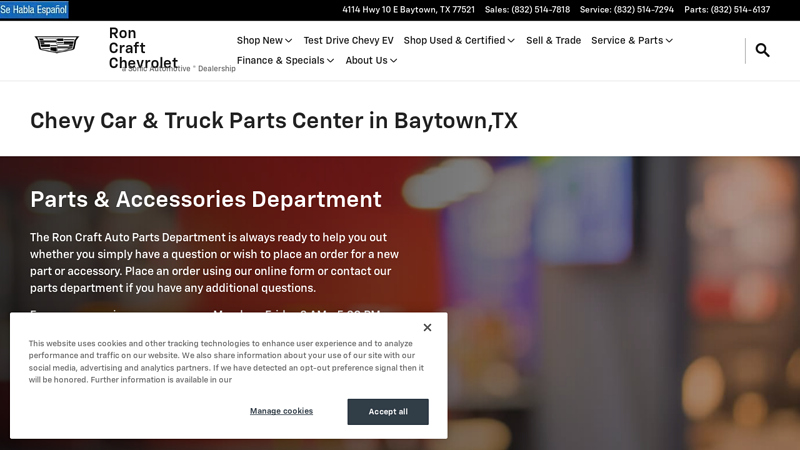Open Finance & Specials dropdown chevron

331,61
